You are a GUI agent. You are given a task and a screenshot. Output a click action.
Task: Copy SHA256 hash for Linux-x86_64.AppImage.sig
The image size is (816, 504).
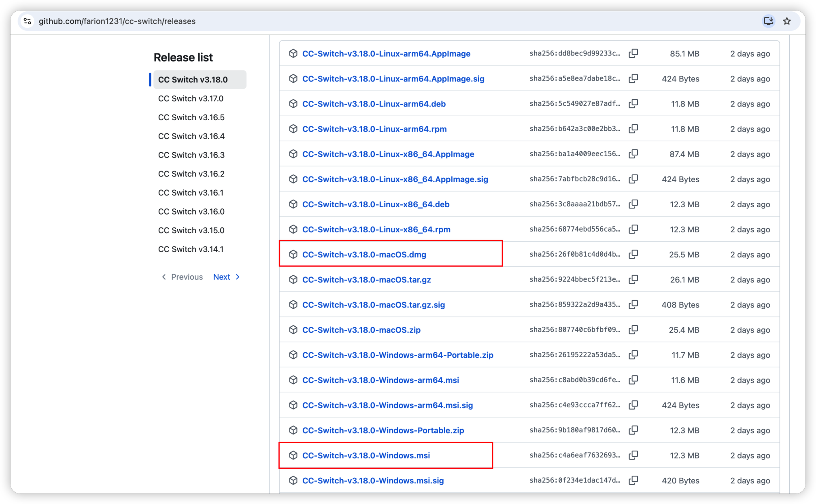(633, 179)
